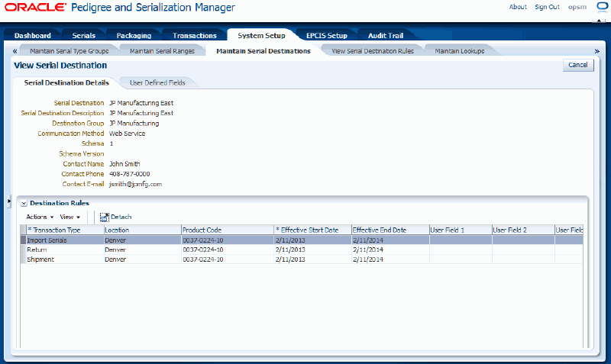611x364 pixels.
Task: Open Maintain Serial Ranges sub-tab
Action: 162,51
